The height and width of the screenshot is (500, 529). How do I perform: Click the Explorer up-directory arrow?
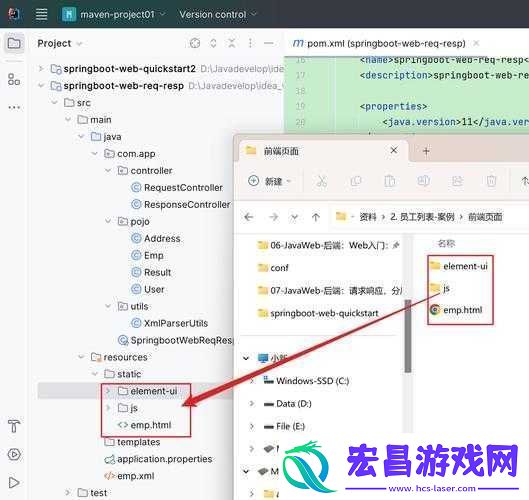coord(315,217)
